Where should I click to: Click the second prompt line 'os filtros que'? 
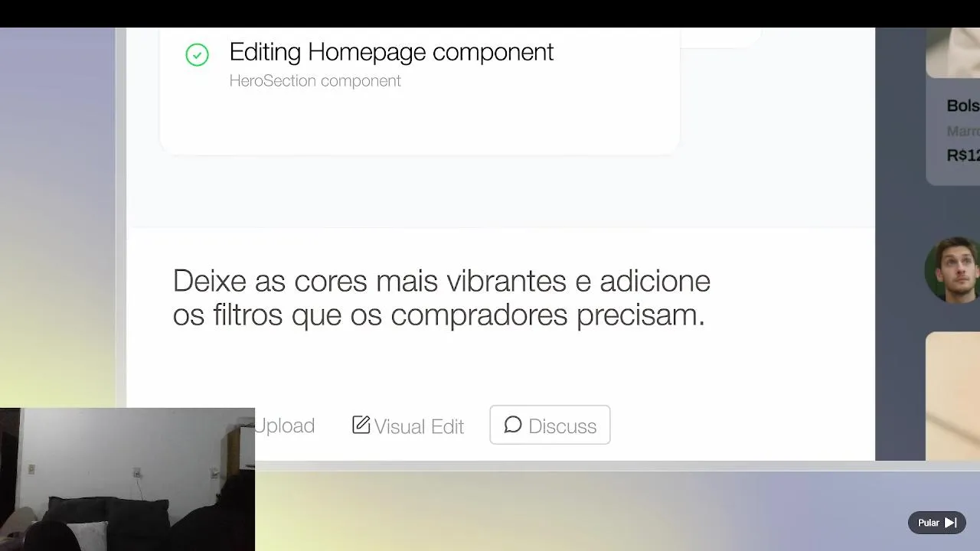[439, 315]
